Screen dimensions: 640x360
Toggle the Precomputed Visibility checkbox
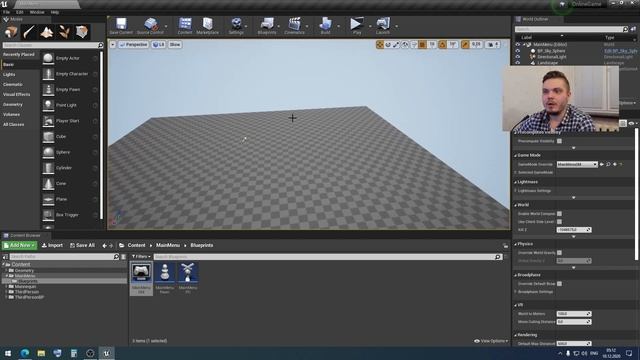[559, 141]
